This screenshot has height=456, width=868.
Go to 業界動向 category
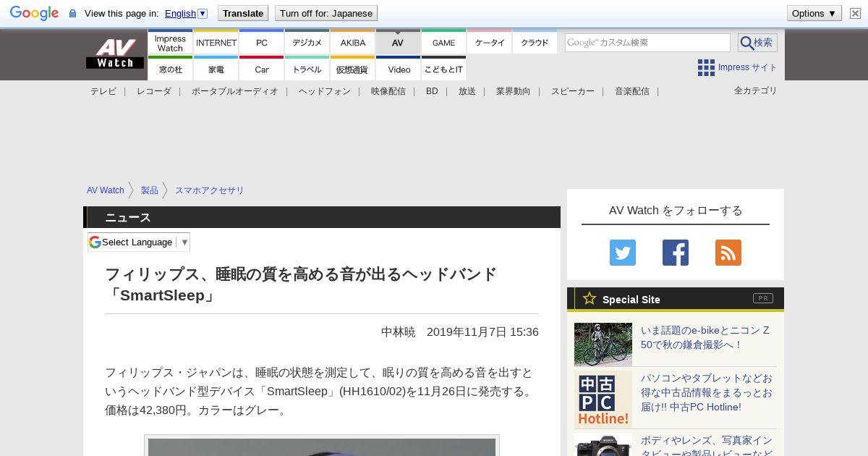pyautogui.click(x=514, y=91)
